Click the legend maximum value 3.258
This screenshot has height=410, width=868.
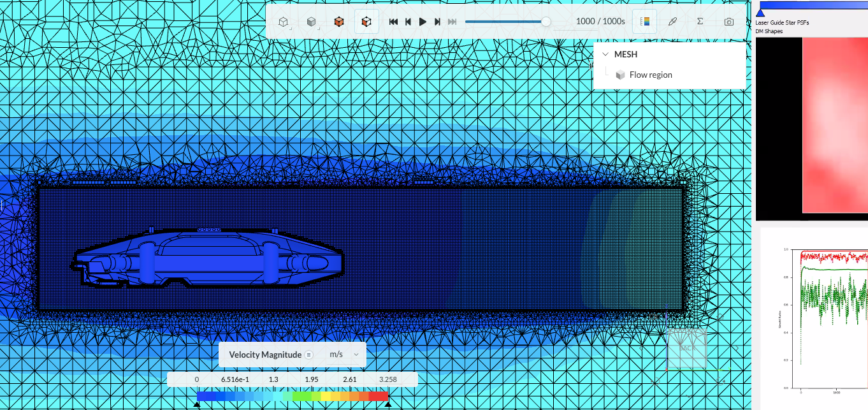pos(387,379)
